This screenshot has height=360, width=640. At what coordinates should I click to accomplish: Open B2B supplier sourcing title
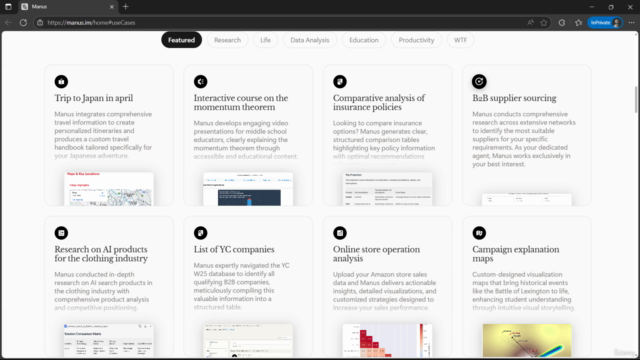tap(514, 98)
